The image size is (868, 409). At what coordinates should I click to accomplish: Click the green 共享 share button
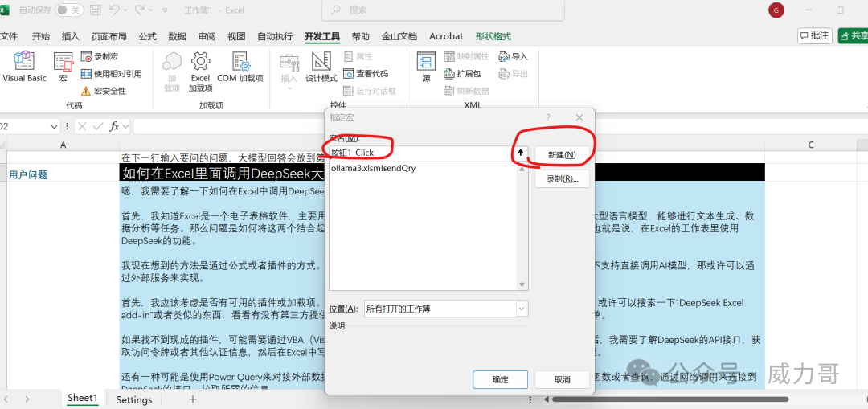pos(853,35)
